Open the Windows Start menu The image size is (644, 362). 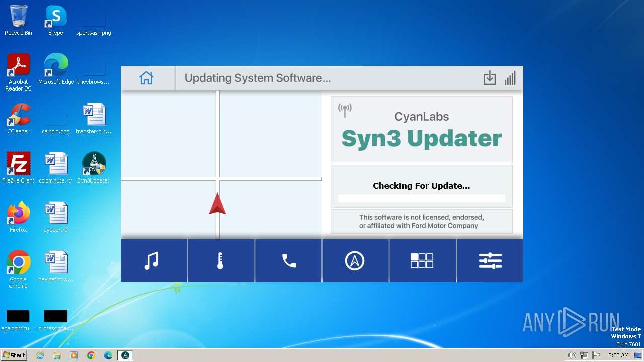14,355
